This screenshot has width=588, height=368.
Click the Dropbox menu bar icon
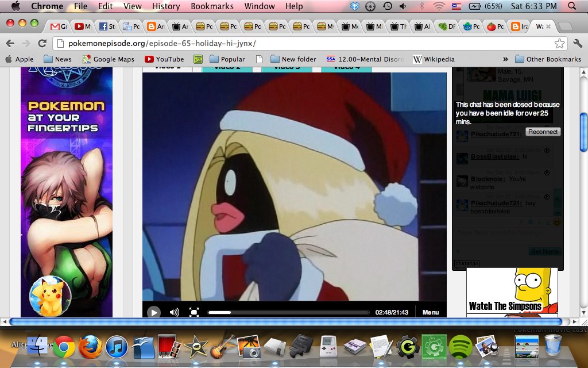tap(355, 6)
